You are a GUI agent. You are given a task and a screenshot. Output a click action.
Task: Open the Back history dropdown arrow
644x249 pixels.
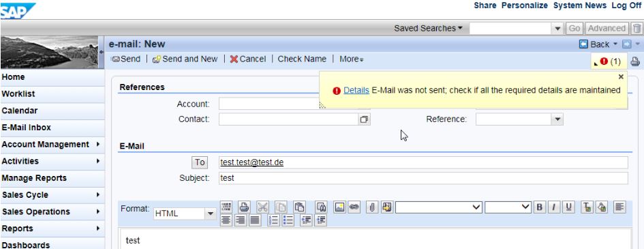tap(615, 44)
